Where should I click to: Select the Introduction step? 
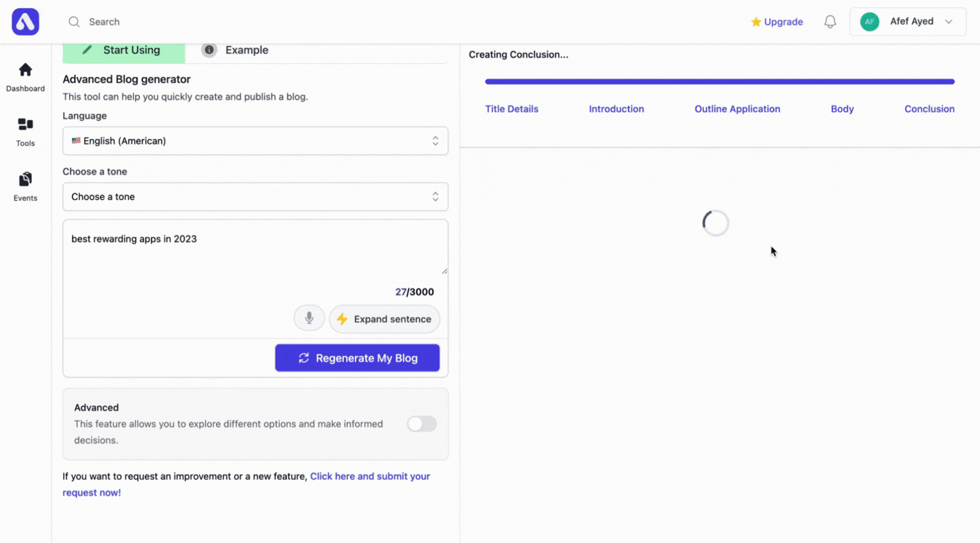pos(616,109)
